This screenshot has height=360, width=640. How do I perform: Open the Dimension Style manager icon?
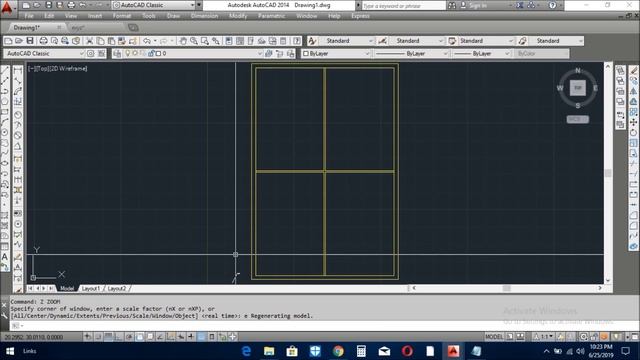382,41
